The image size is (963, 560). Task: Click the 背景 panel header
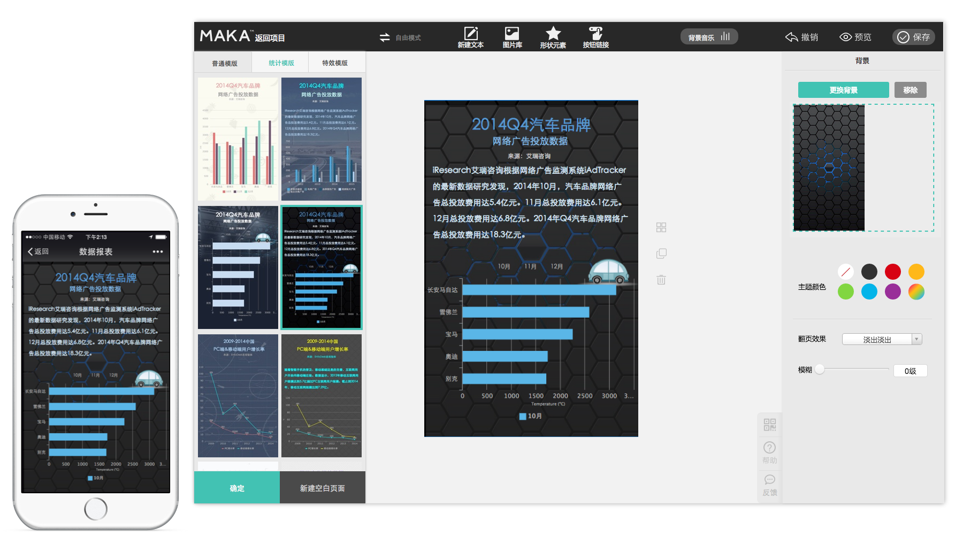click(862, 60)
